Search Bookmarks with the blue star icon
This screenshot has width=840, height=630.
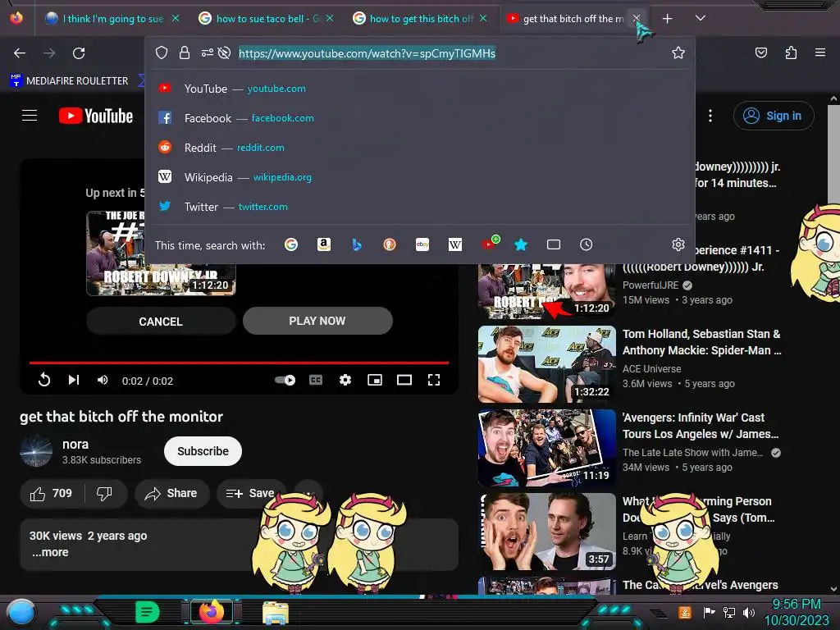coord(521,244)
